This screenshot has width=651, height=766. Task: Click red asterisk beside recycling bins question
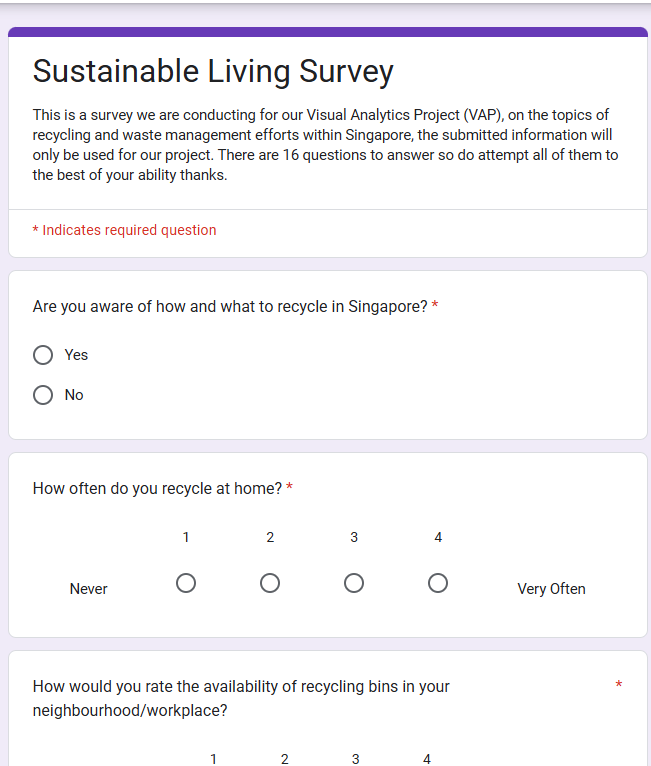coord(619,685)
